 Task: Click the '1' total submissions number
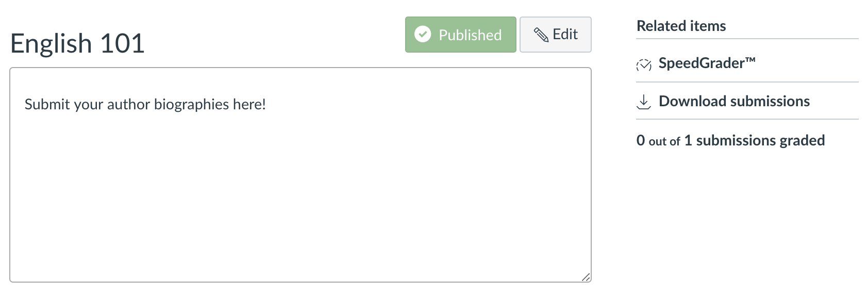click(x=688, y=140)
